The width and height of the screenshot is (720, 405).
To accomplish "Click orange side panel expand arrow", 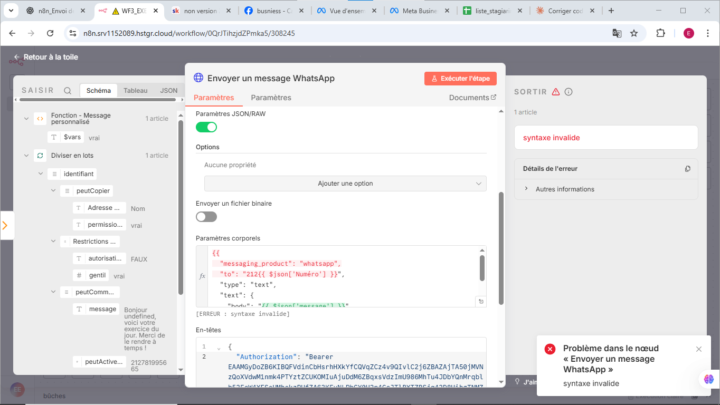I will [6, 225].
